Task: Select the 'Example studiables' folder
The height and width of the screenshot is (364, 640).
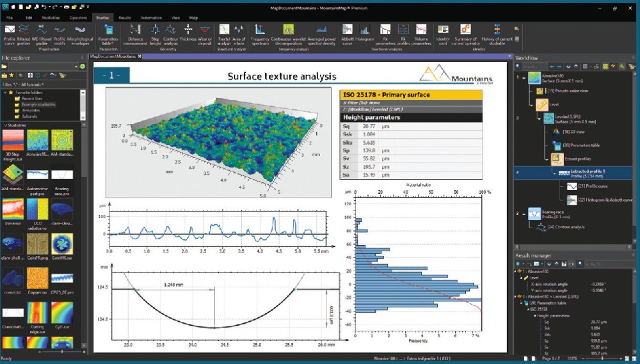Action: [38, 104]
